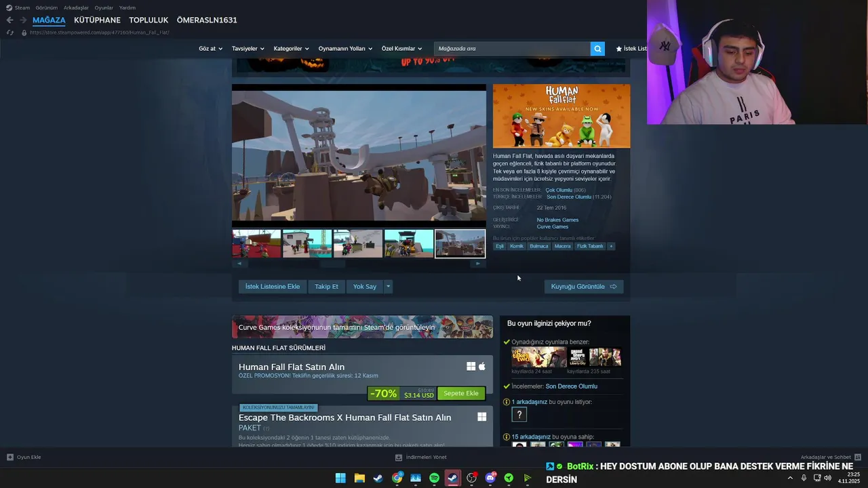Open Spotify from the taskbar

(x=434, y=478)
